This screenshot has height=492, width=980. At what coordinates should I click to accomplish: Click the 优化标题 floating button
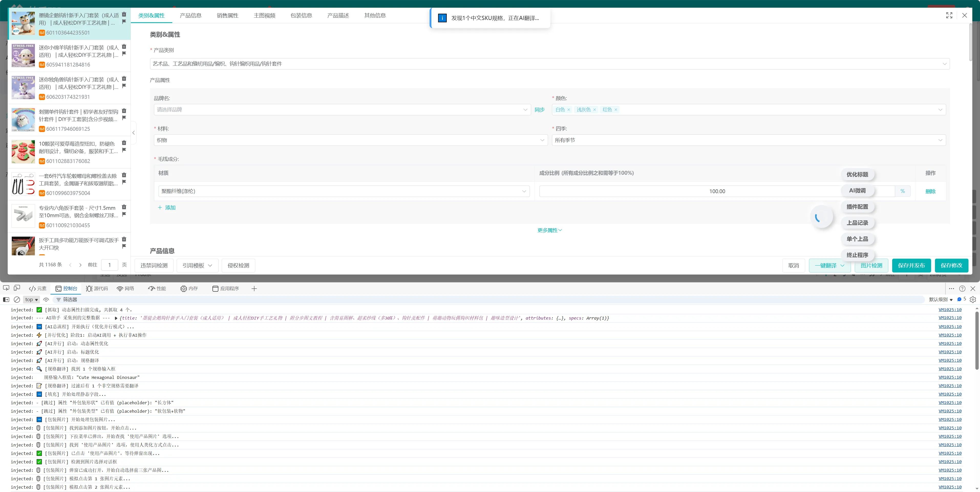click(x=858, y=174)
